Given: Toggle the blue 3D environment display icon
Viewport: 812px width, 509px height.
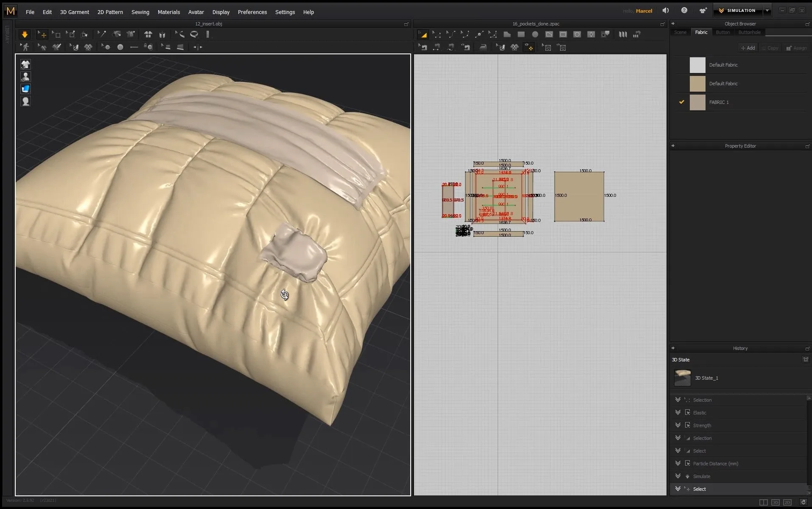Looking at the screenshot, I should (25, 89).
